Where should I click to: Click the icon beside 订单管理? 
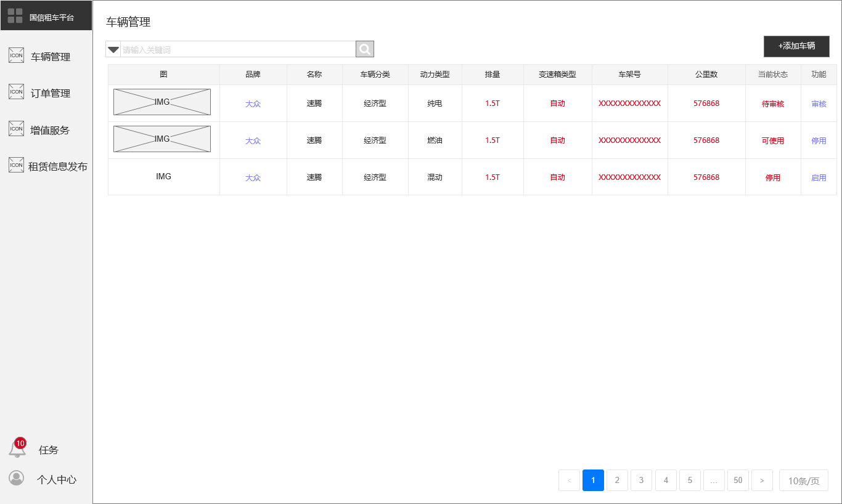tap(17, 92)
